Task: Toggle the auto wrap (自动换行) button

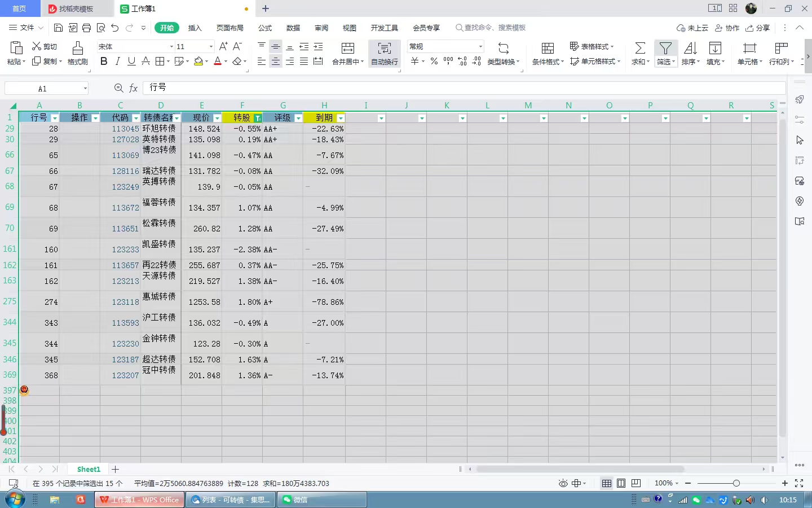Action: (x=385, y=54)
